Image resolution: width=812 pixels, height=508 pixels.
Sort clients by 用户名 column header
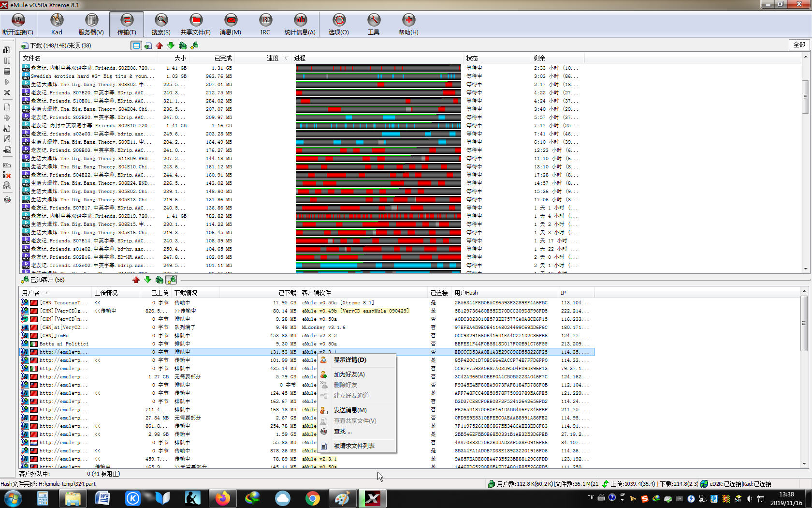coord(31,293)
